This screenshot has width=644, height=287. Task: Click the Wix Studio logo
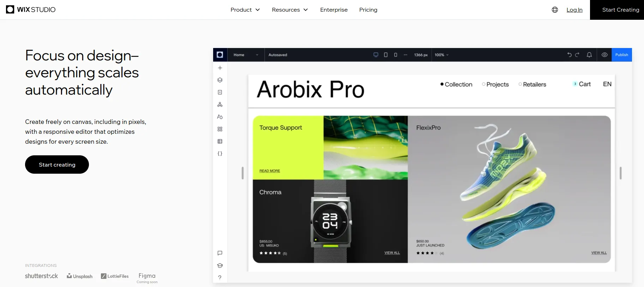click(x=31, y=10)
